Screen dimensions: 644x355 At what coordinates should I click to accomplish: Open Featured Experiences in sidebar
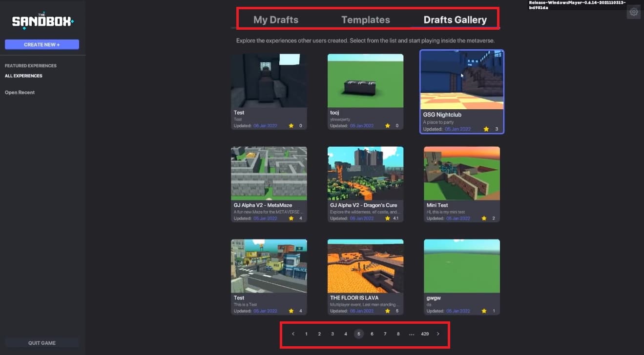coord(31,66)
